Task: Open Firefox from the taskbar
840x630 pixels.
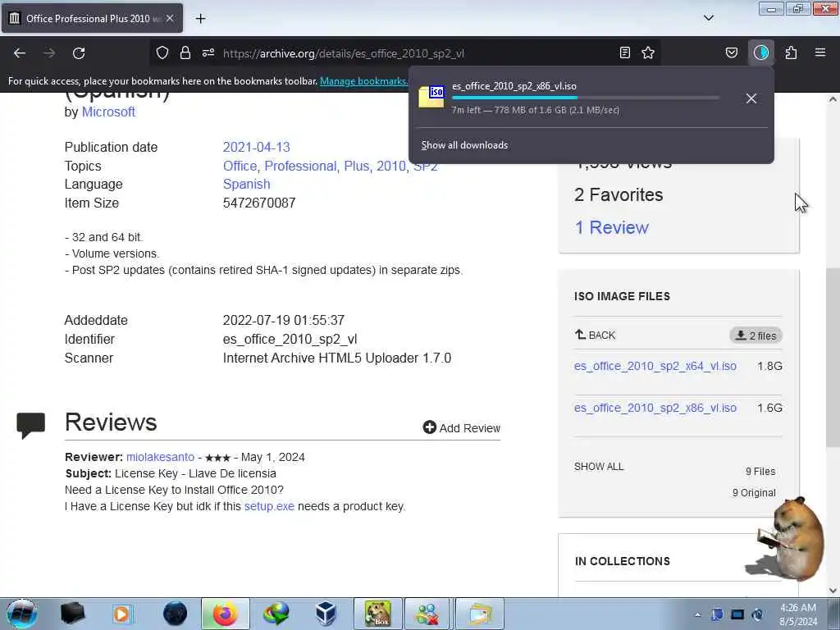Action: [226, 614]
